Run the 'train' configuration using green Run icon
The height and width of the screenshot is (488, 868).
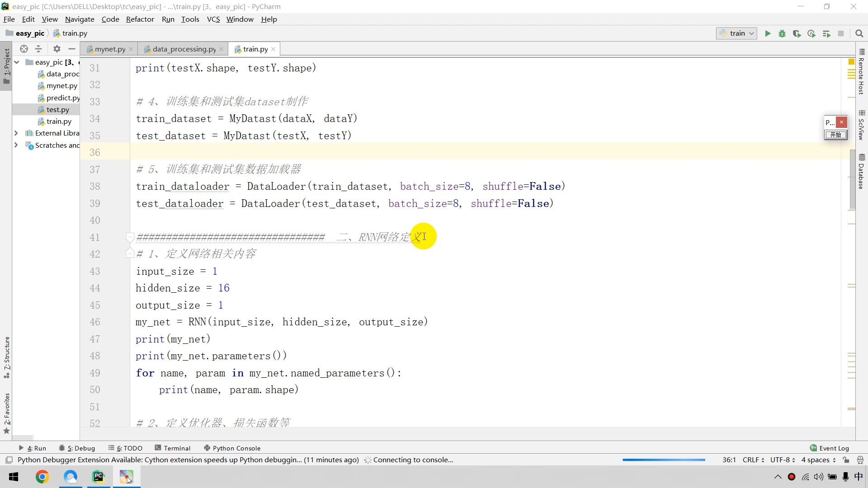click(x=768, y=34)
